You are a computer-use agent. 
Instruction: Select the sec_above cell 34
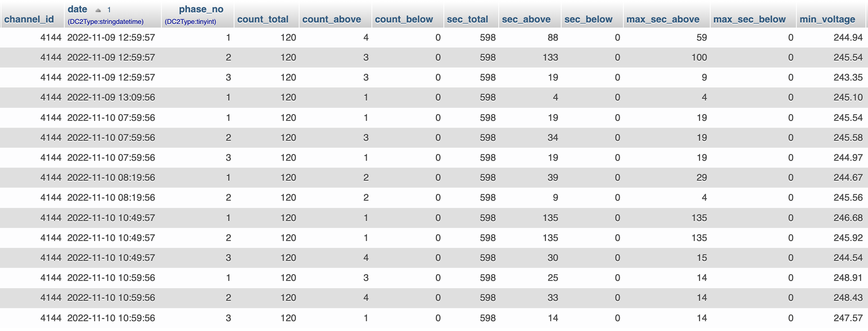click(553, 138)
